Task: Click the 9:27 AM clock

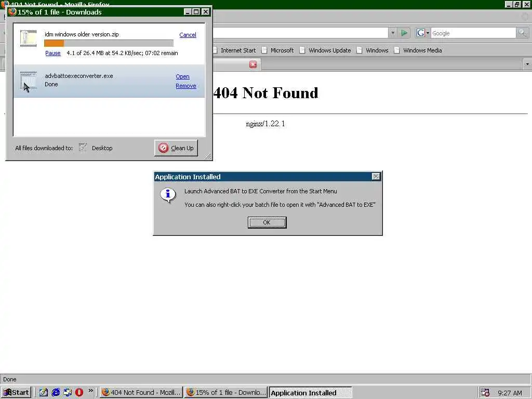Action: point(510,393)
